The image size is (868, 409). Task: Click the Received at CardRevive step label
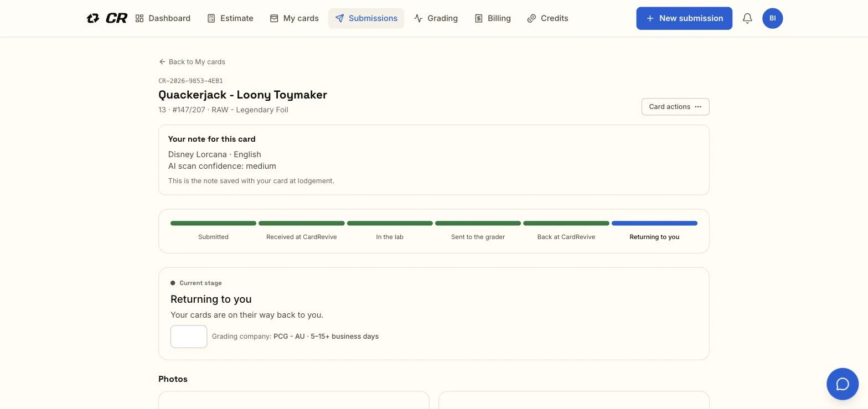coord(302,237)
